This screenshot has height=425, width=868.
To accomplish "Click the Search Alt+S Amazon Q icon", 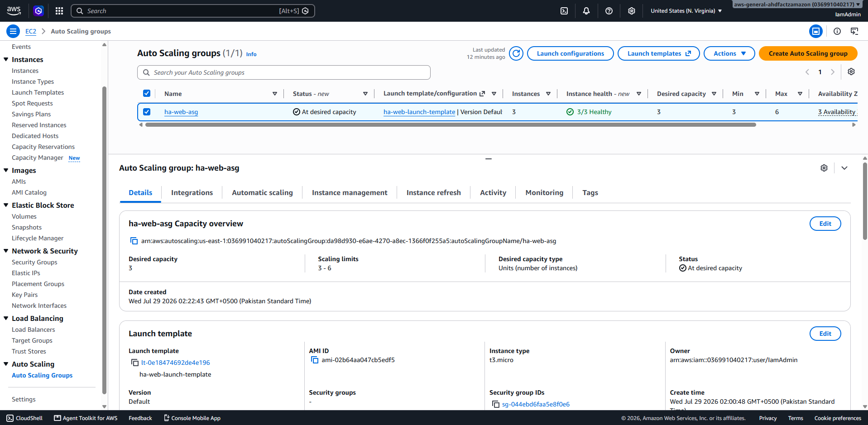I will coord(306,11).
